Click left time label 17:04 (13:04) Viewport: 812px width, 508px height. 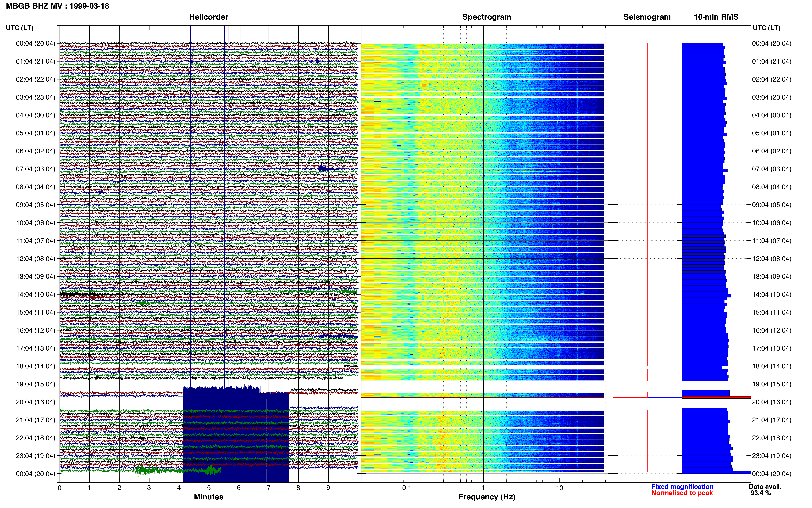coord(36,348)
